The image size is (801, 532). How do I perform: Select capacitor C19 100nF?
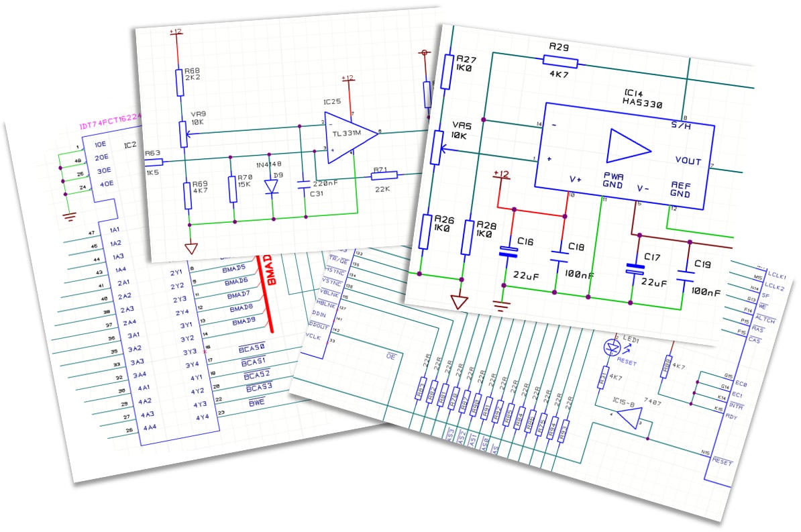click(x=685, y=276)
